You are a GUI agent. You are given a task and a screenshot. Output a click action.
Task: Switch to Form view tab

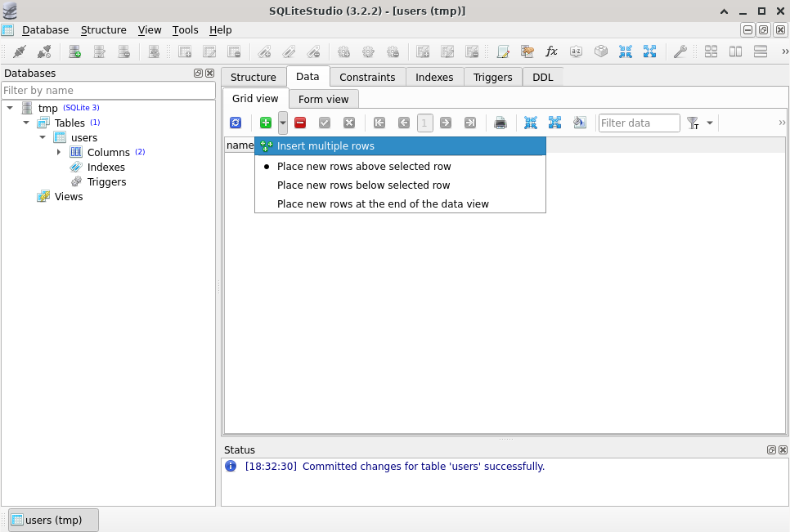[x=324, y=99]
